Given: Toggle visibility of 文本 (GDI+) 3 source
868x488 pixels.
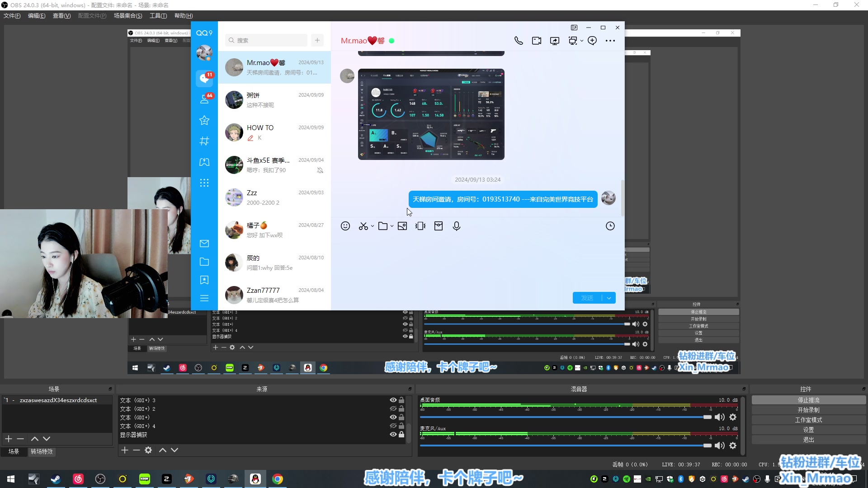Looking at the screenshot, I should (393, 400).
